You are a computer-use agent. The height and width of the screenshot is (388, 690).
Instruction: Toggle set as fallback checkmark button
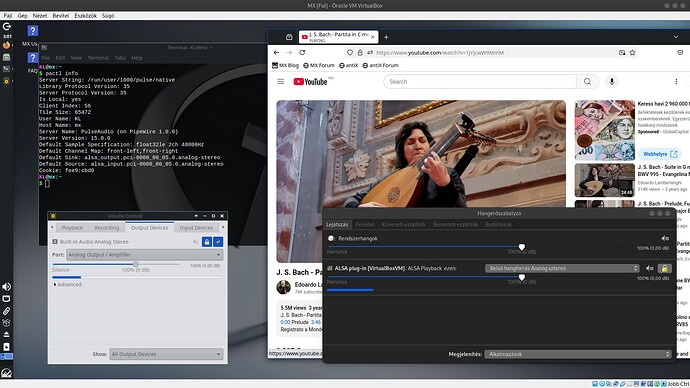218,242
